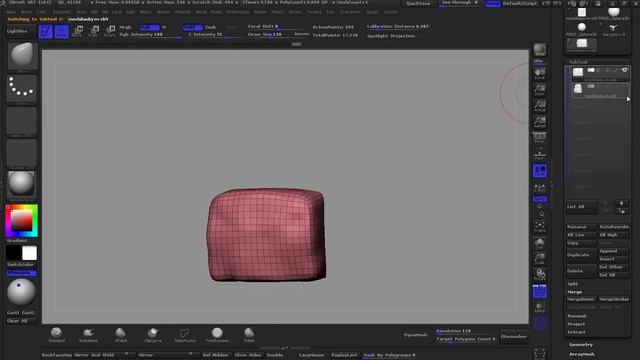Viewport: 640px width, 360px height.
Task: Click the ZRemesher button
Action: pyautogui.click(x=513, y=337)
